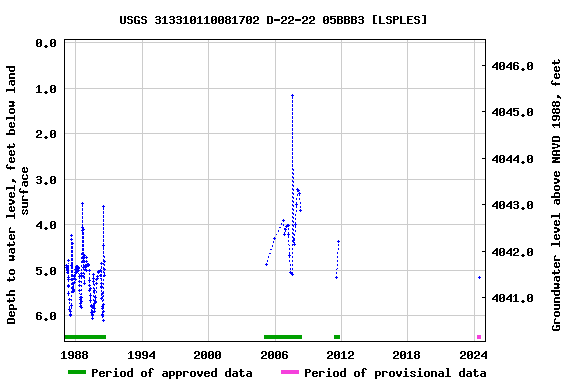Select the 2006 x-axis label
576x384 pixels.
coord(274,355)
